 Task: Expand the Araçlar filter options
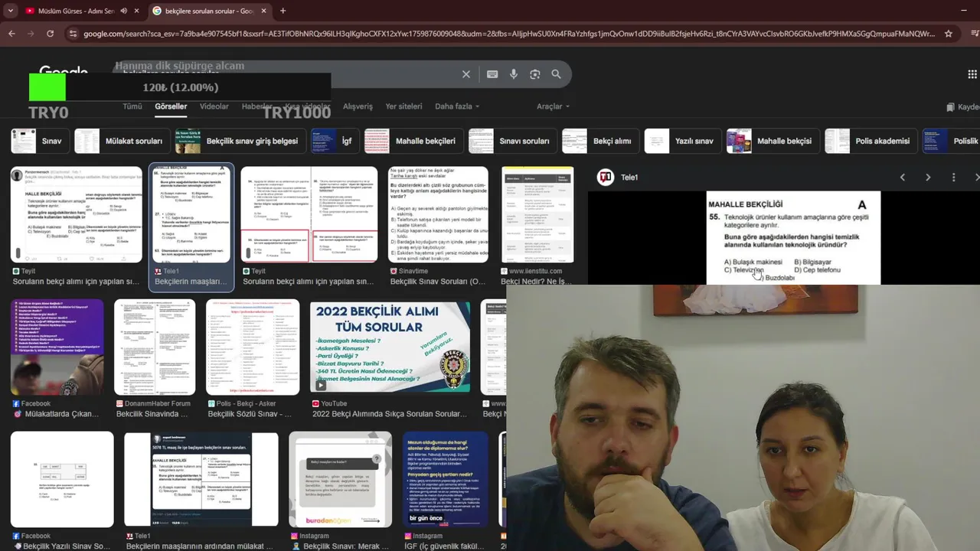[553, 106]
